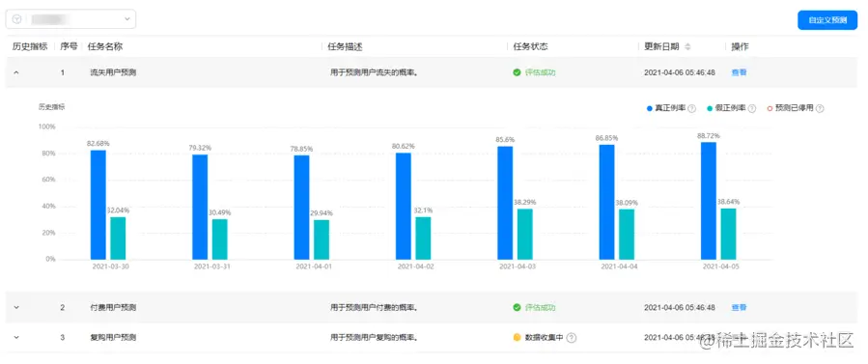Click green success icon for 付费用户预测
This screenshot has width=868, height=364.
point(517,308)
